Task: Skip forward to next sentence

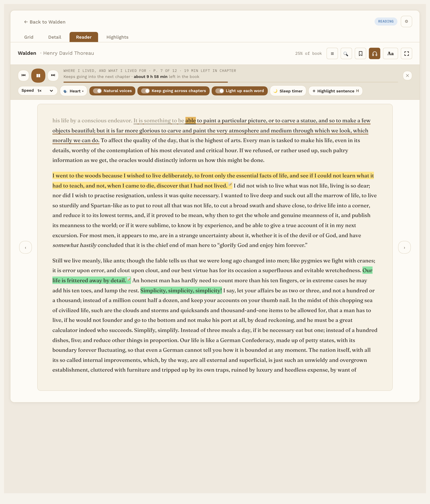Action: click(x=53, y=75)
